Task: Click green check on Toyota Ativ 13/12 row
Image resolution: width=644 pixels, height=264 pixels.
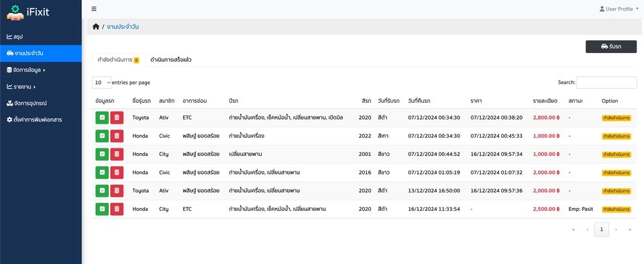Action: pos(102,191)
